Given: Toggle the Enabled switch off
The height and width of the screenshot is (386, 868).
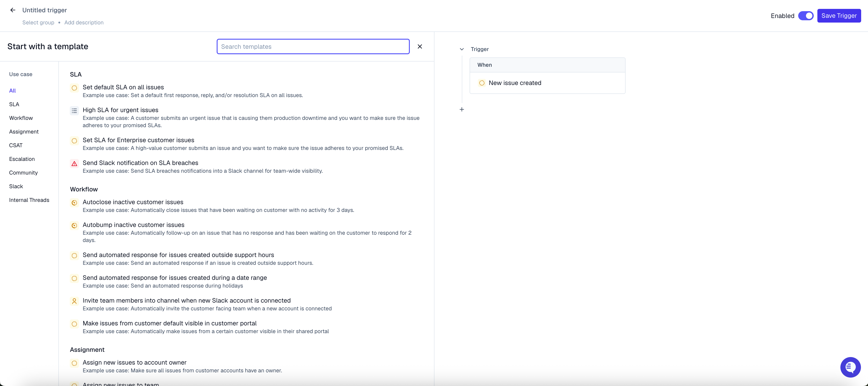Looking at the screenshot, I should [806, 16].
